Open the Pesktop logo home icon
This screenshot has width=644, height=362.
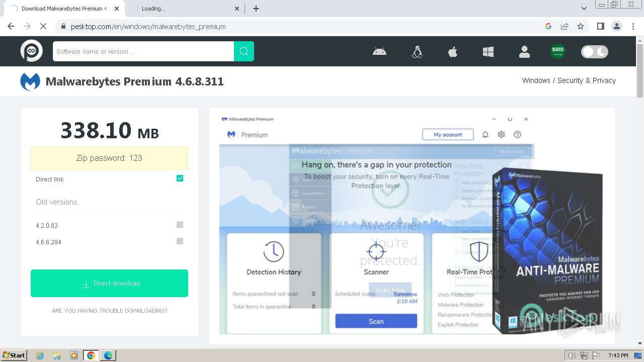pos(31,51)
